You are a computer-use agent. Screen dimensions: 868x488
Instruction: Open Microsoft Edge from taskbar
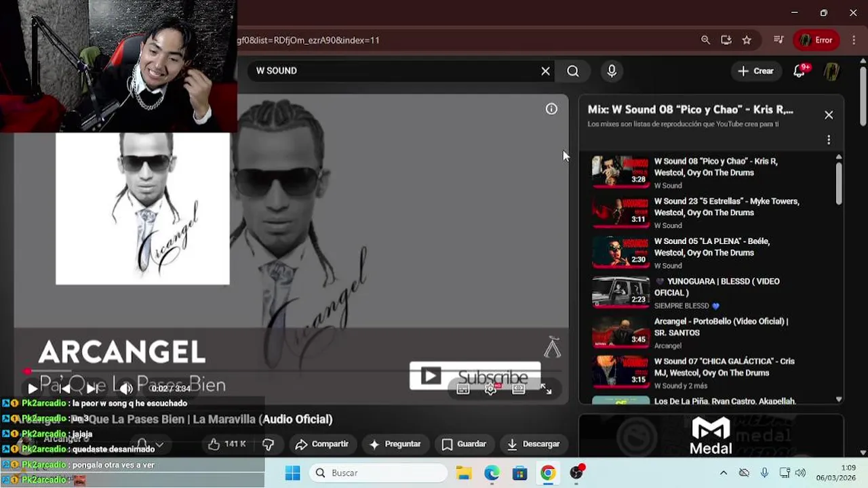492,473
